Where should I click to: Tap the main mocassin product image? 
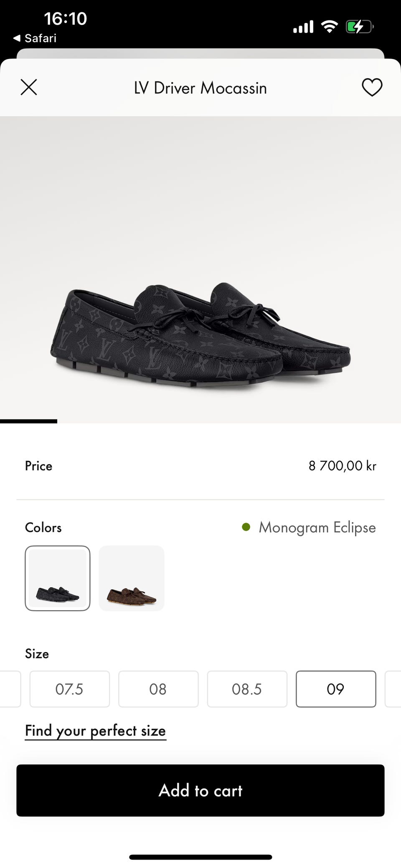(x=200, y=269)
